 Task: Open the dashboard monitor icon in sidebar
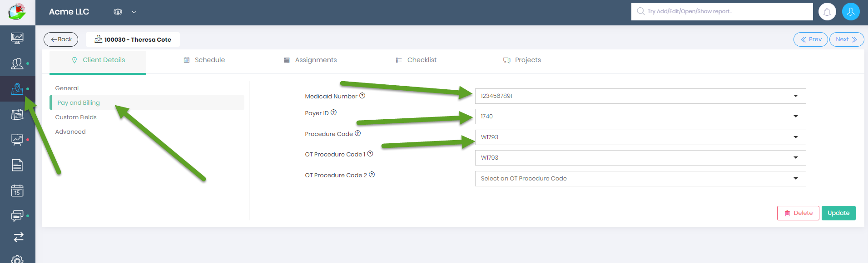point(17,38)
